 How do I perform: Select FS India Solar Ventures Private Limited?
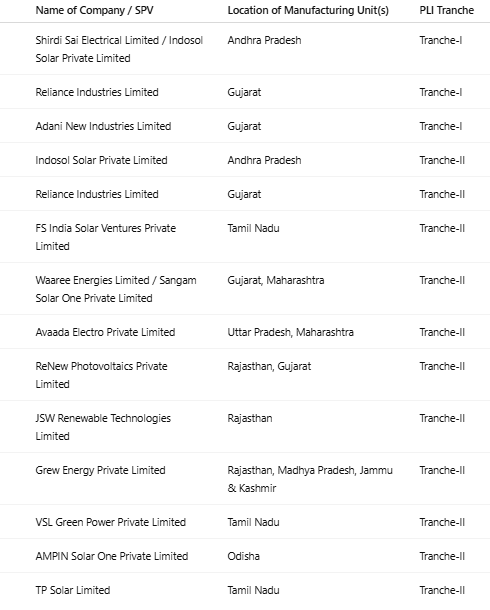pos(105,237)
